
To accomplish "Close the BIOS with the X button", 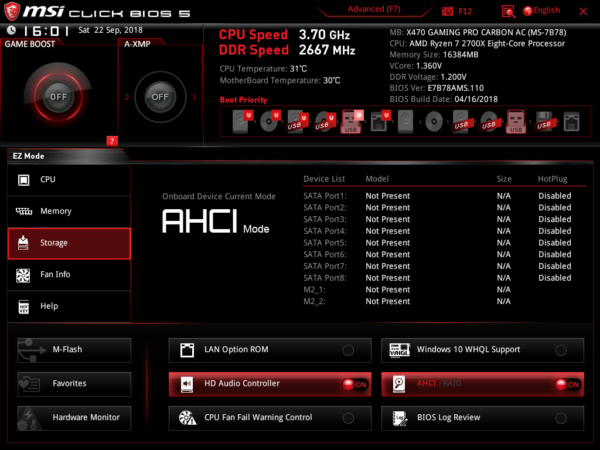I will (x=583, y=11).
